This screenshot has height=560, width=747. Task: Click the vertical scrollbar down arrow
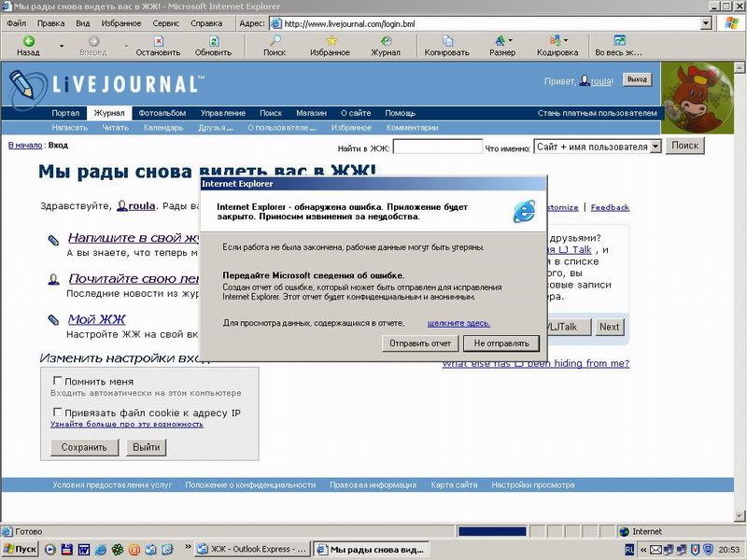pos(740,516)
